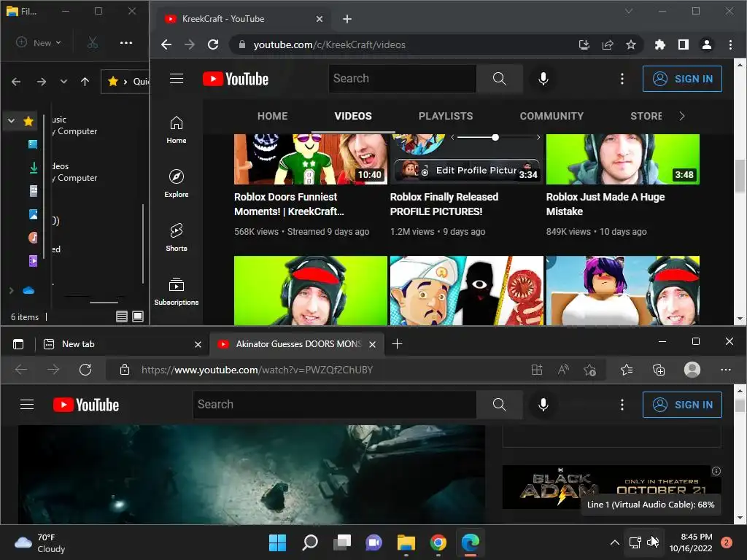
Task: Click voice search microphone in Edge YouTube
Action: [543, 405]
